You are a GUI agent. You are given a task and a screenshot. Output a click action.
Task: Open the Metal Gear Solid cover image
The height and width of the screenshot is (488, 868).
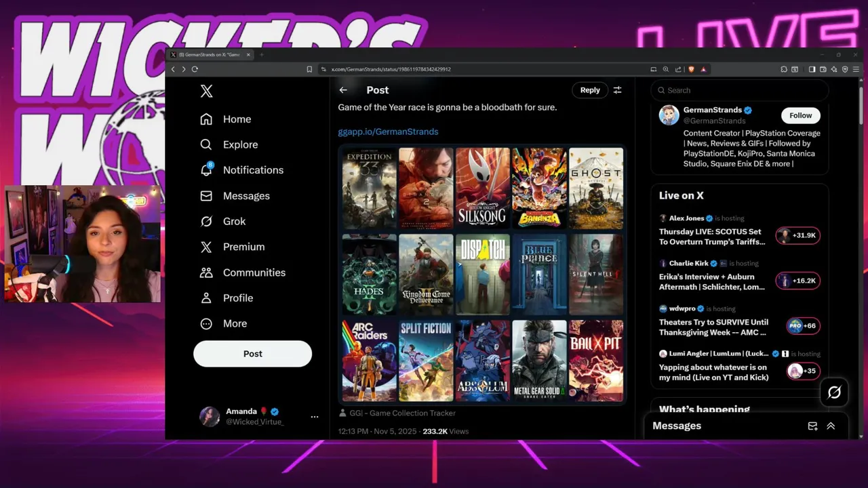tap(539, 361)
